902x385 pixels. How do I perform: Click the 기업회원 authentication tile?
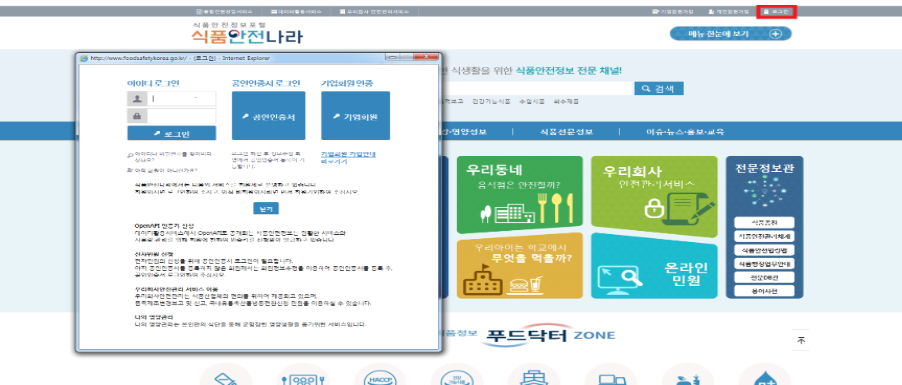point(356,116)
